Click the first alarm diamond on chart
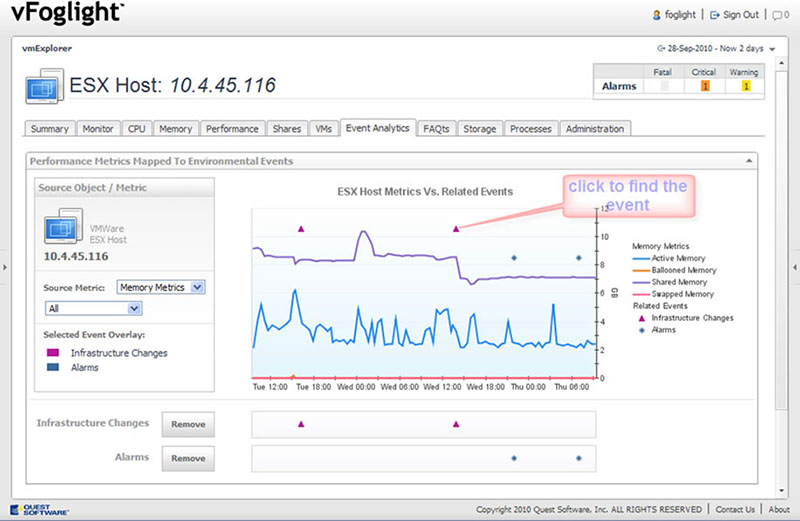Viewport: 800px width, 521px height. (514, 258)
